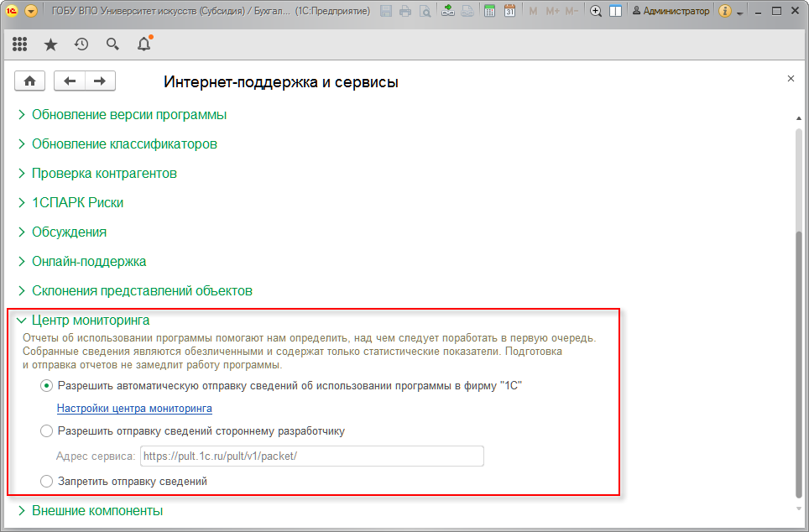Click the Print preview icon
Viewport: 809px width, 532px height.
[x=425, y=11]
